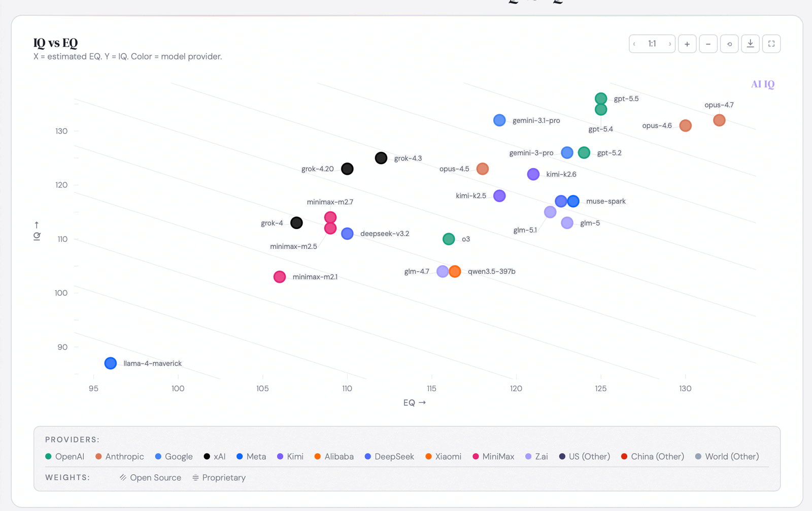Select the gpt-5.5 data point
The height and width of the screenshot is (511, 812).
(601, 99)
